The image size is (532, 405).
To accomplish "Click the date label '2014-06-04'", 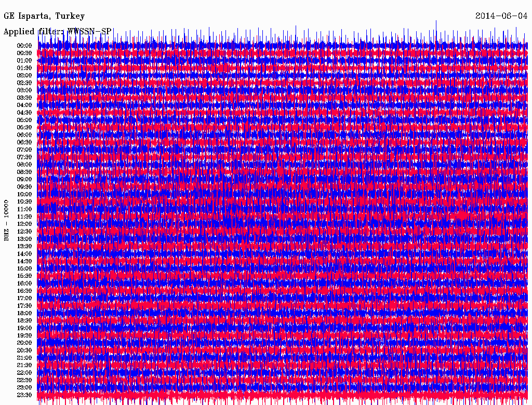I will [501, 16].
